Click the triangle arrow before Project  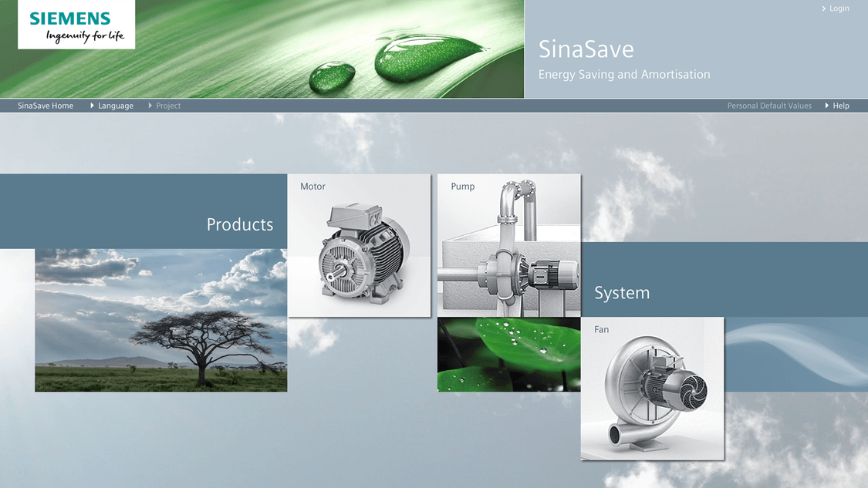tap(150, 106)
